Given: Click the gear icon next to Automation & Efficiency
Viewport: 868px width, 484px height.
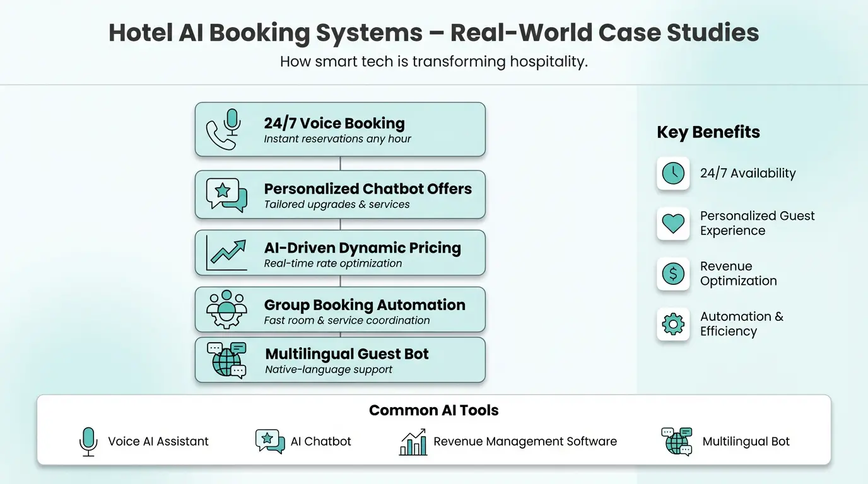Looking at the screenshot, I should point(673,324).
